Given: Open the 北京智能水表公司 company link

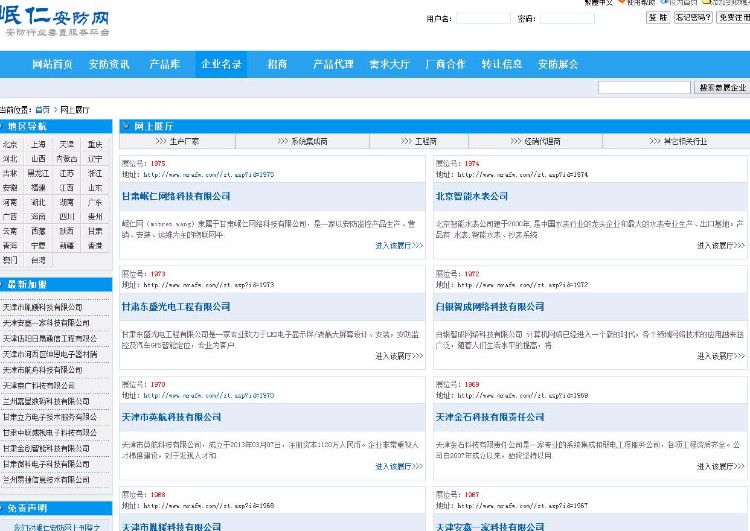Looking at the screenshot, I should click(472, 196).
